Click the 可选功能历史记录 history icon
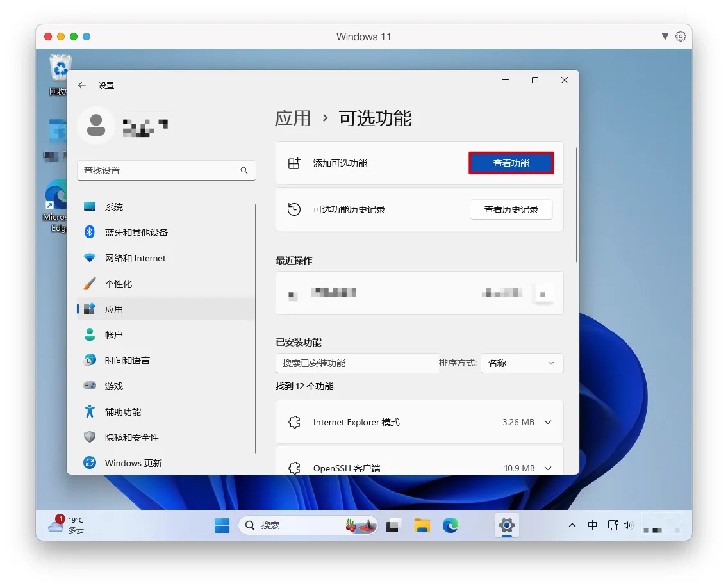This screenshot has width=728, height=588. click(294, 209)
